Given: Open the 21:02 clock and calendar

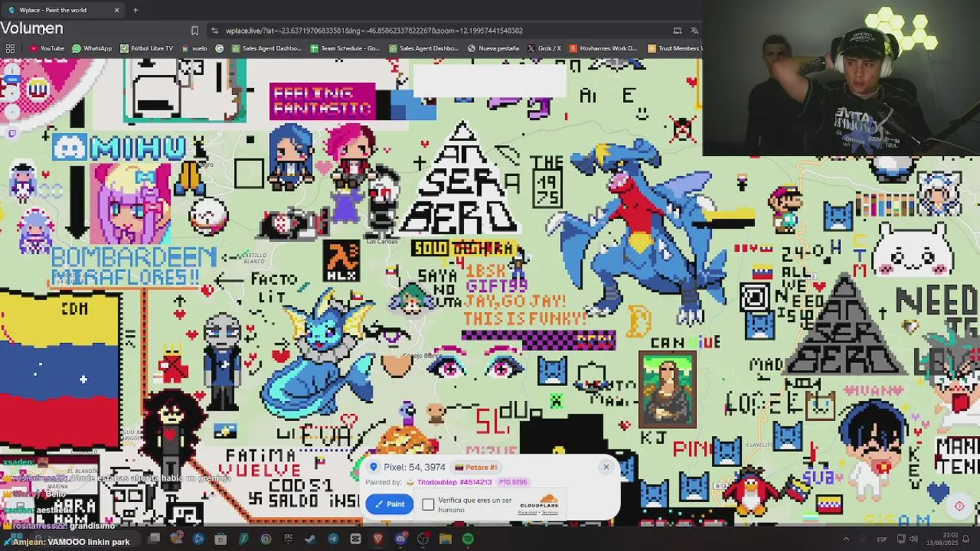Looking at the screenshot, I should (942, 540).
